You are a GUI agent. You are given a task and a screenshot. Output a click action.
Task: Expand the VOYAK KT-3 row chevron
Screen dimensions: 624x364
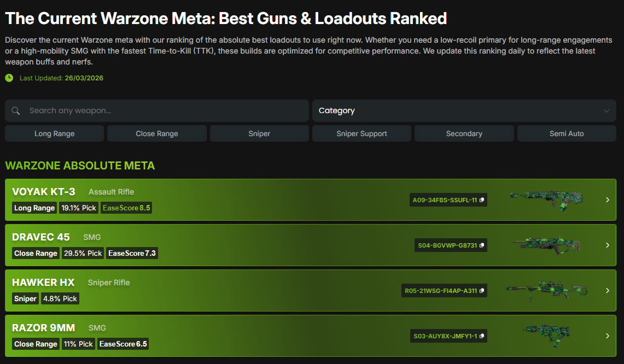[607, 200]
